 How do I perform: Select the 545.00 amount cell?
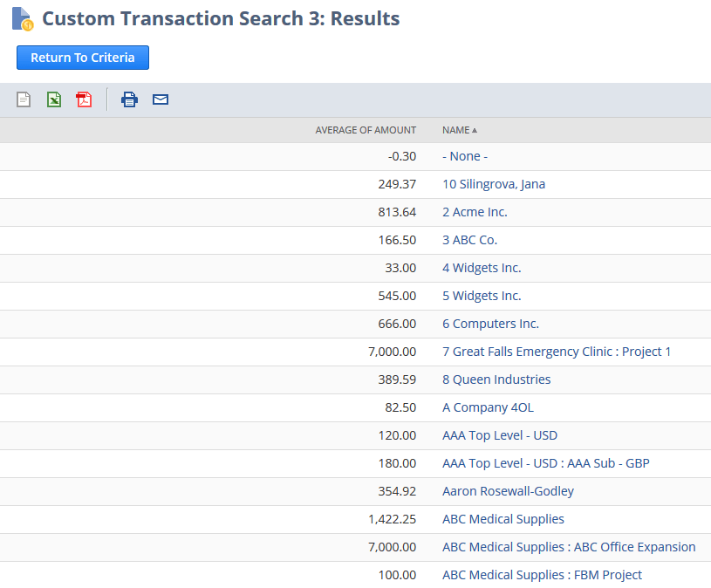pyautogui.click(x=397, y=296)
